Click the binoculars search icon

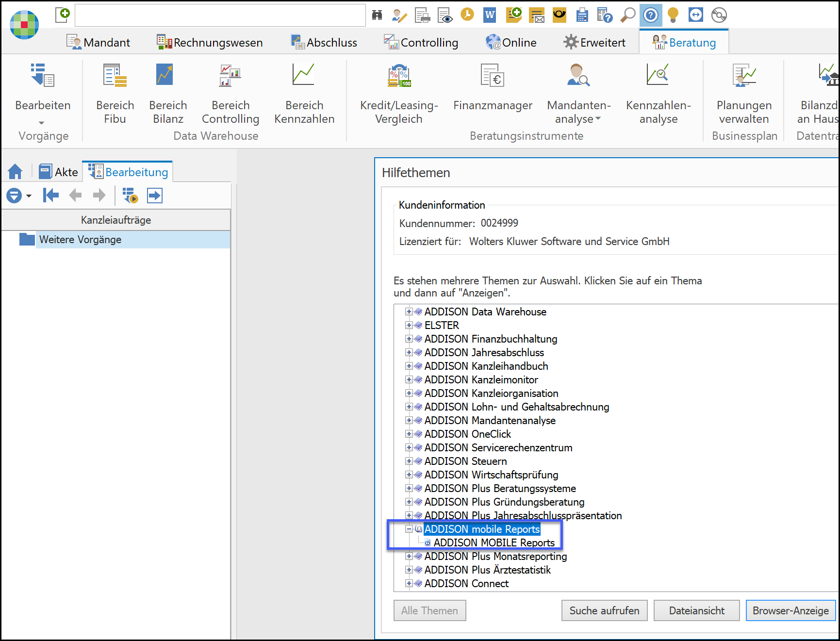pyautogui.click(x=377, y=15)
